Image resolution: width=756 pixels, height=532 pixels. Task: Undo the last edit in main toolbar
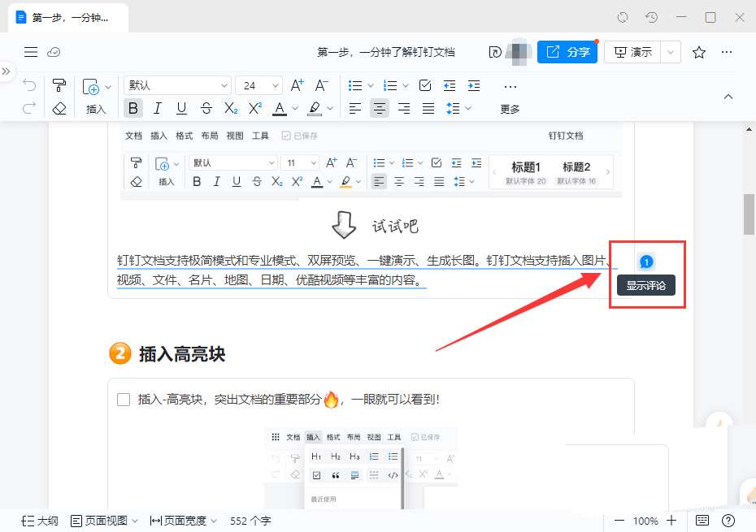pos(29,86)
